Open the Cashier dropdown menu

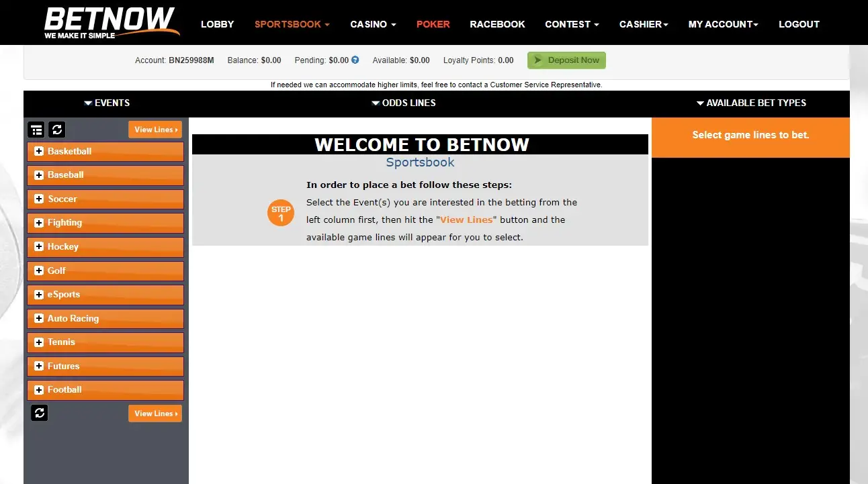pos(644,24)
